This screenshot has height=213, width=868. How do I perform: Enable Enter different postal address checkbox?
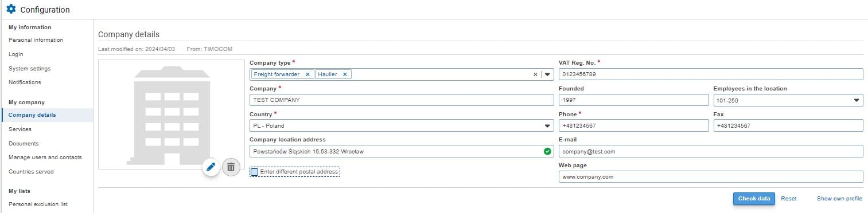coord(255,172)
